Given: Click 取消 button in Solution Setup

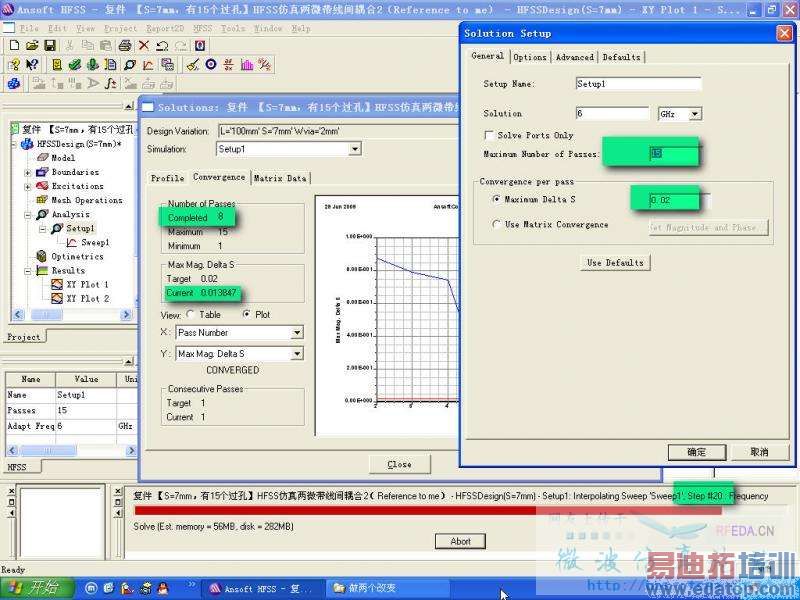Looking at the screenshot, I should [760, 452].
